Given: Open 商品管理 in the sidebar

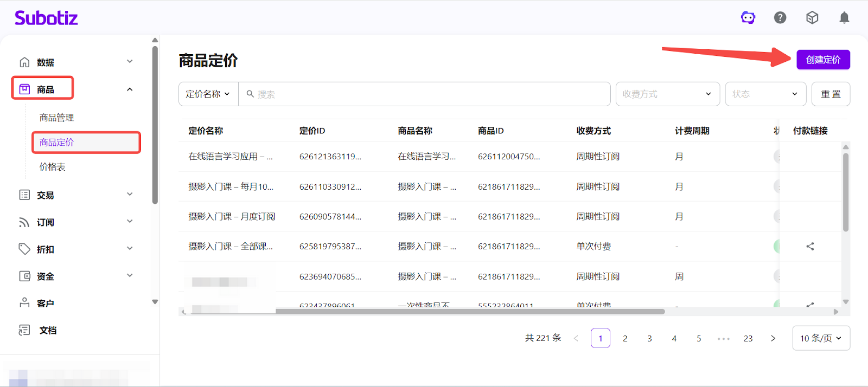Looking at the screenshot, I should [x=57, y=118].
